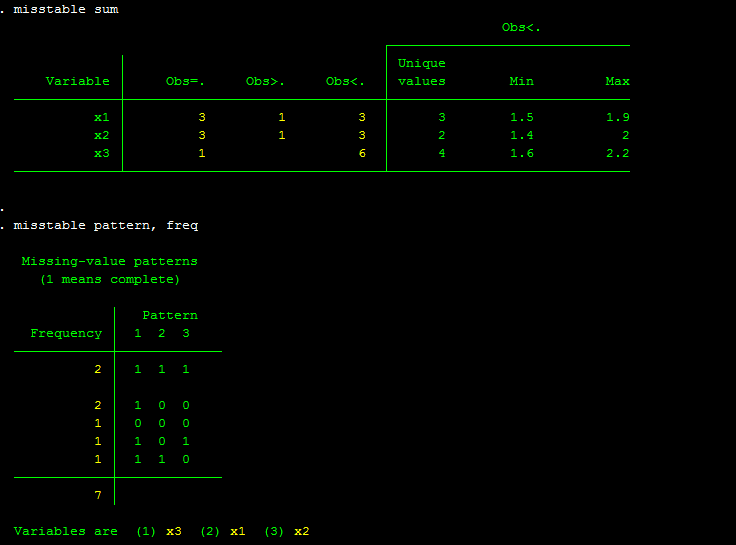Select x3 row label in summary table
Image resolution: width=736 pixels, height=545 pixels.
pos(101,153)
